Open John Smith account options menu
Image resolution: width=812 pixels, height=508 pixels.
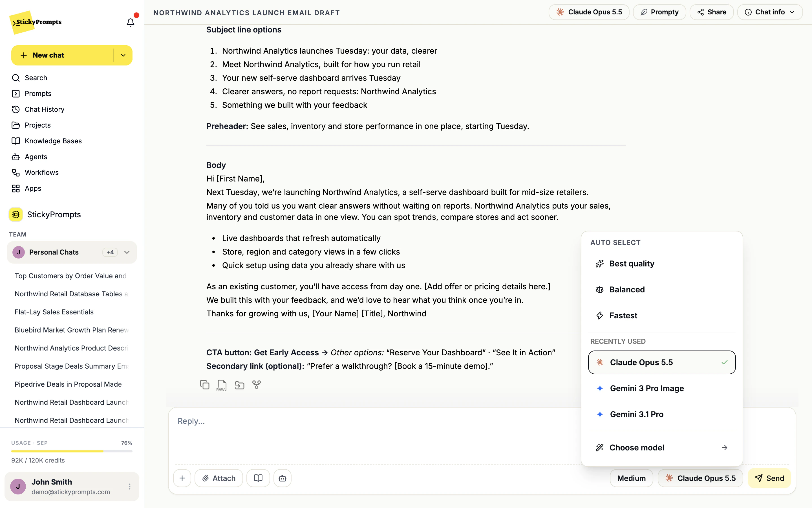[129, 487]
